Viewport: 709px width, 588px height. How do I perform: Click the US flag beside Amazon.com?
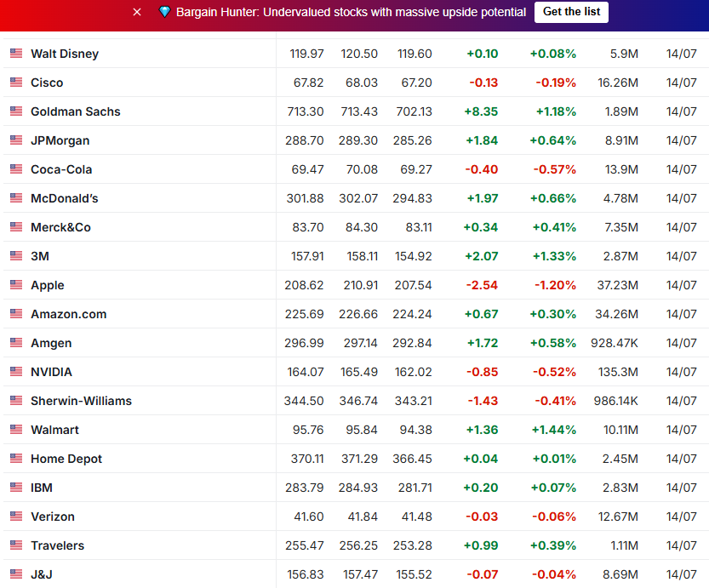pos(16,314)
